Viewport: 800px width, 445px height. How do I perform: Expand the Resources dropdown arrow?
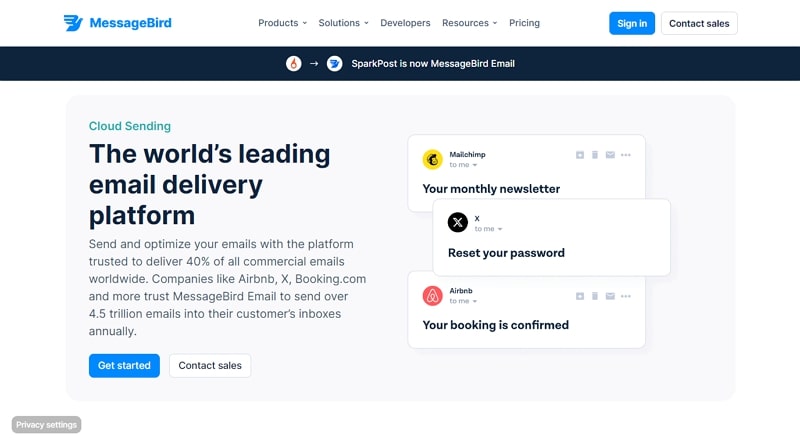point(495,23)
